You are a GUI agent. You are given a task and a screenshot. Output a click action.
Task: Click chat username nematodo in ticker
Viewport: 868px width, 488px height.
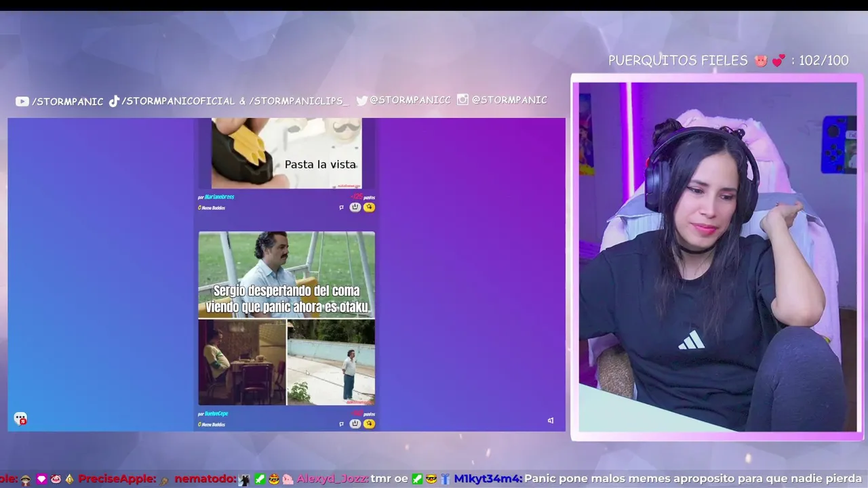coord(205,479)
